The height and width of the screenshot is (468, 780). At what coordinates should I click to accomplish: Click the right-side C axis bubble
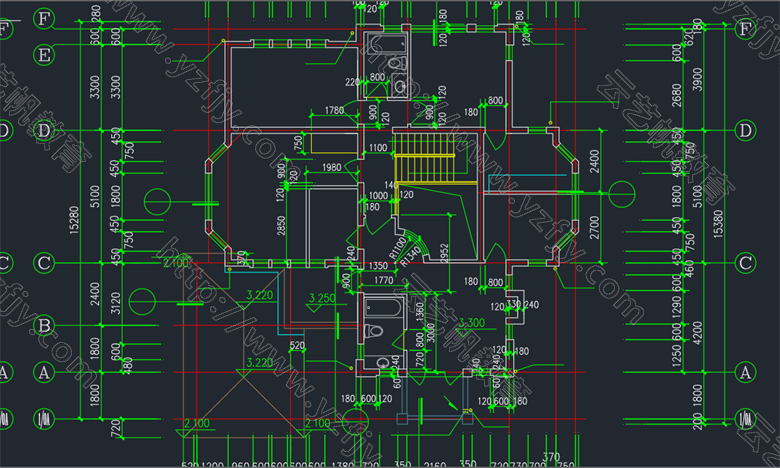tap(745, 263)
